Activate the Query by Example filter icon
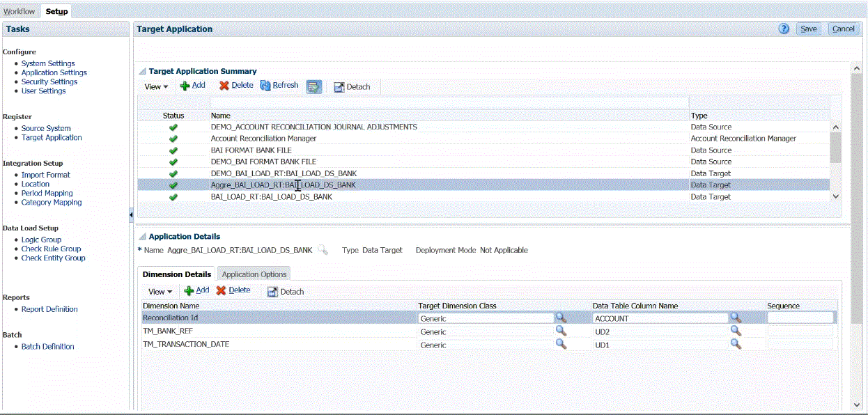This screenshot has width=868, height=415. (x=313, y=85)
